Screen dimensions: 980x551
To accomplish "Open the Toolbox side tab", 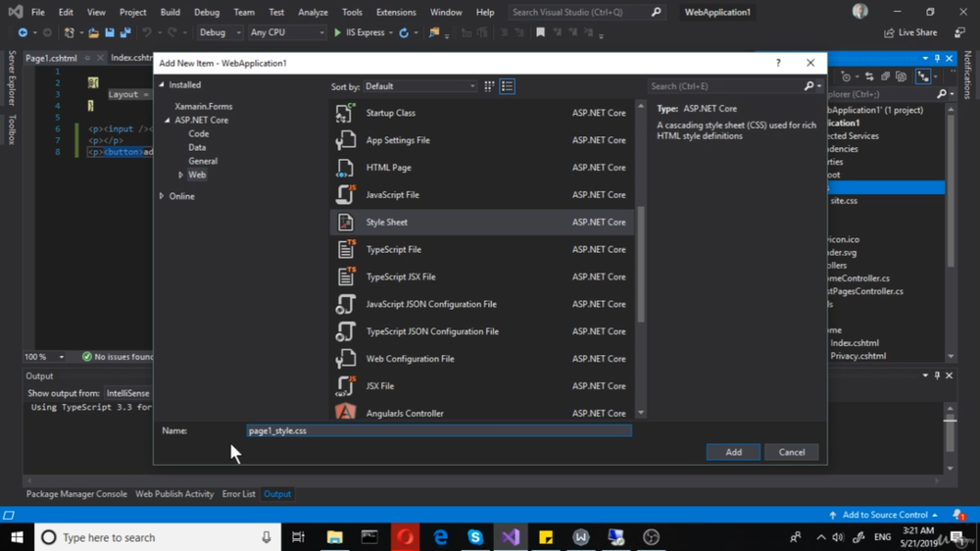I will point(11,129).
